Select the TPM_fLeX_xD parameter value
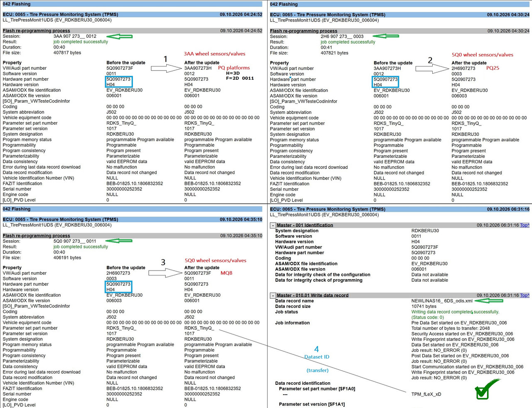 coord(426,394)
